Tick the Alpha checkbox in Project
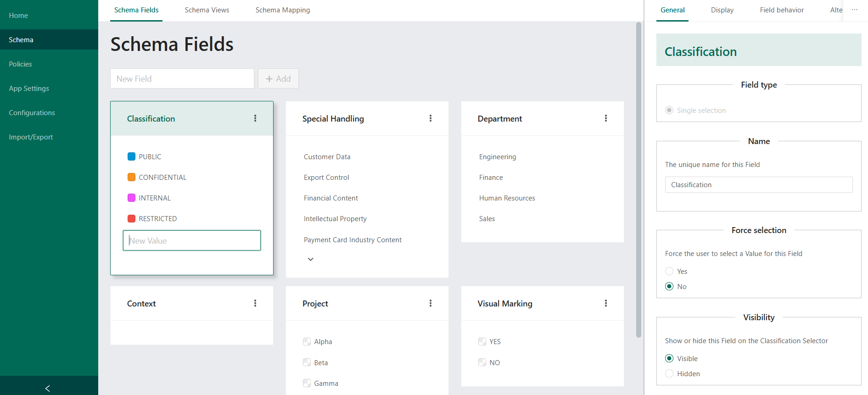The height and width of the screenshot is (395, 868). 307,342
